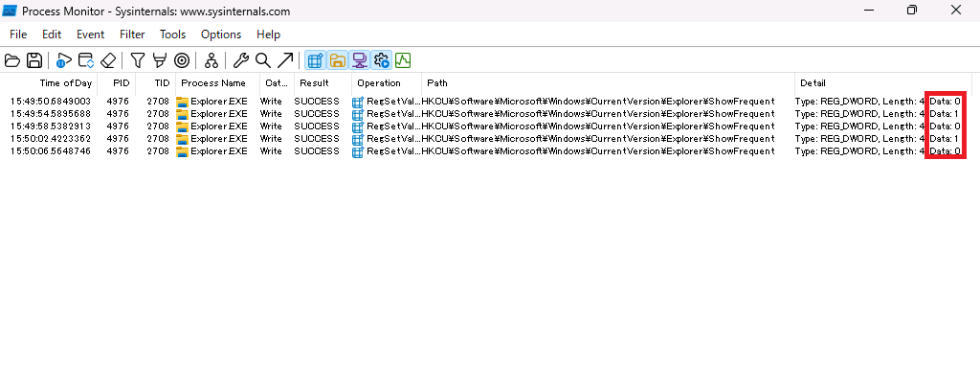
Task: Click the Jump To Object arrow icon
Action: 285,60
